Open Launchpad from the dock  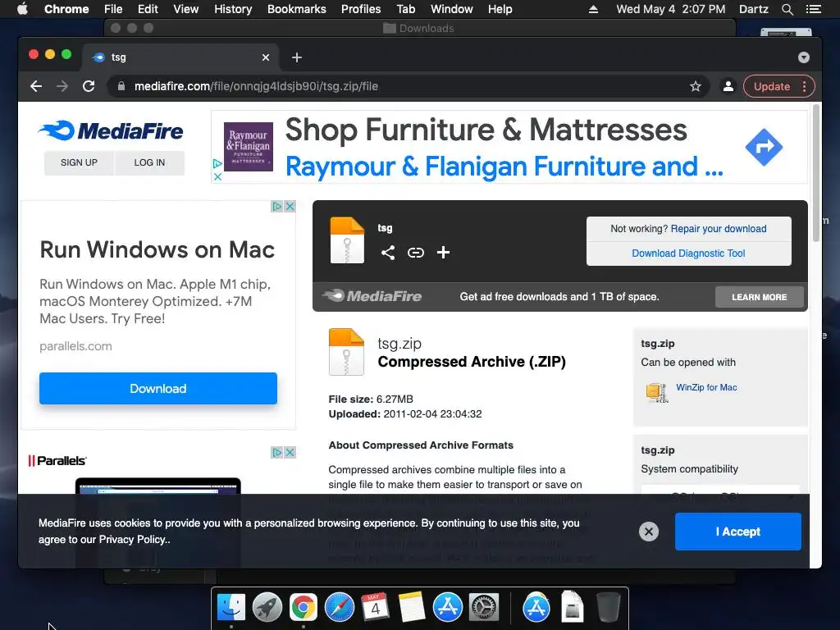(x=267, y=608)
